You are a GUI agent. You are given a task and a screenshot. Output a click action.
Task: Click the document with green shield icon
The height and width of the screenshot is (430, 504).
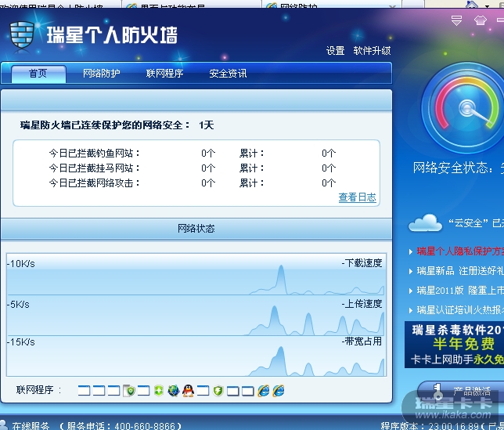129,391
